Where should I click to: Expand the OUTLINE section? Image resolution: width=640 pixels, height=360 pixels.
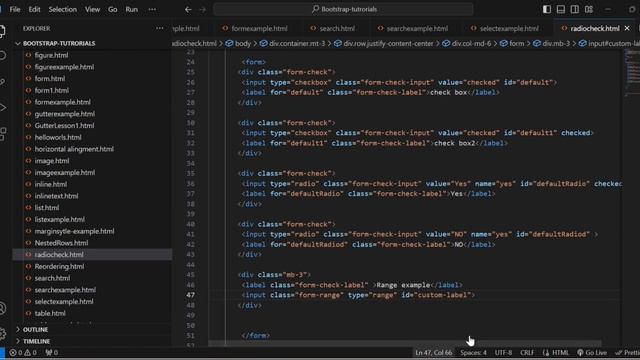(92, 329)
